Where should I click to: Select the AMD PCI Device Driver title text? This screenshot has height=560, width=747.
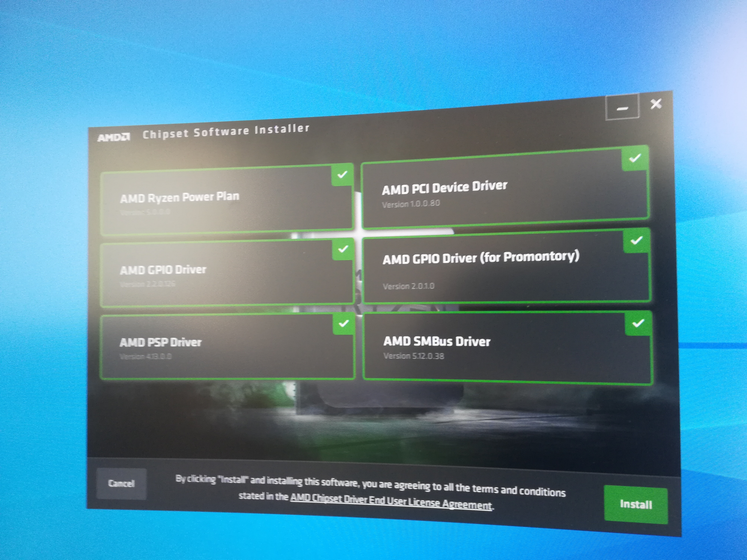(444, 188)
